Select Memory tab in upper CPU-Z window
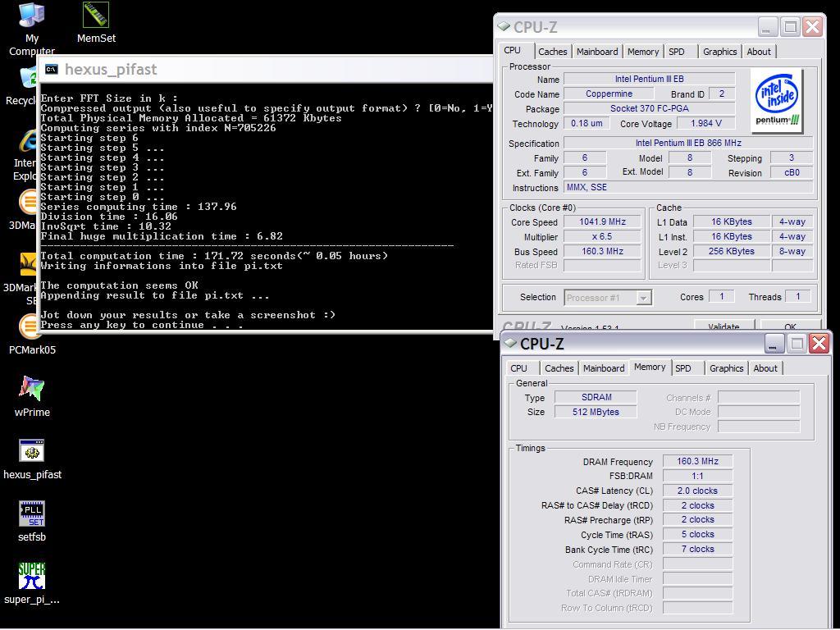The width and height of the screenshot is (840, 630). [643, 52]
